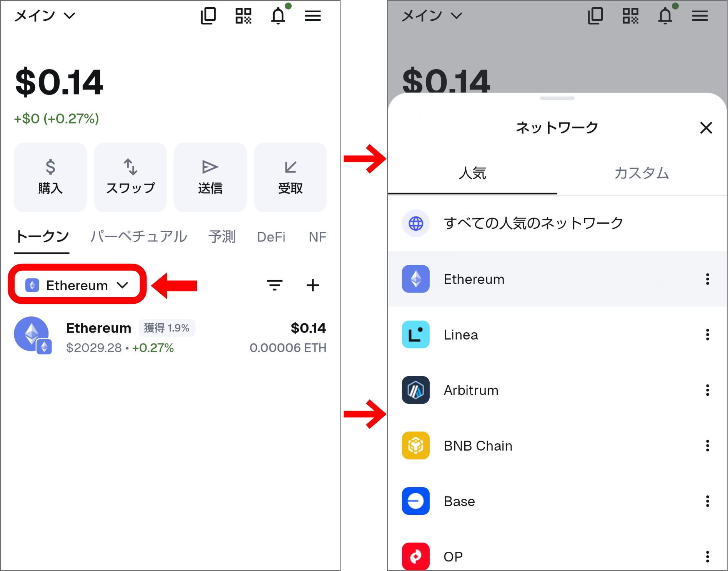Select the 受取 (Receive) action
The height and width of the screenshot is (571, 728).
290,177
